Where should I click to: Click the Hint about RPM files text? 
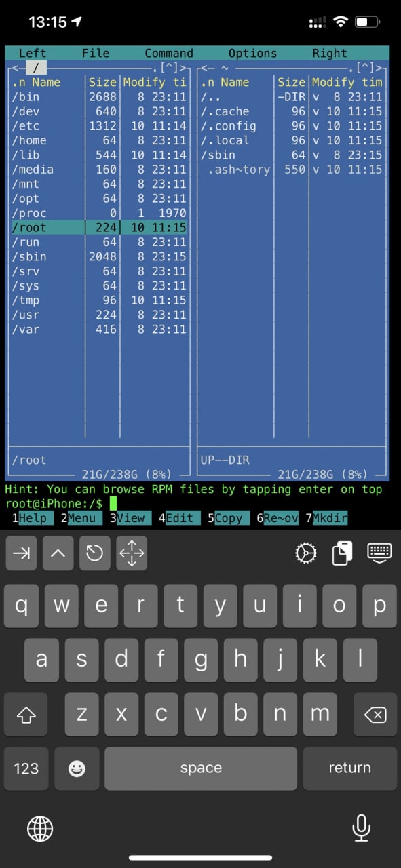click(194, 489)
